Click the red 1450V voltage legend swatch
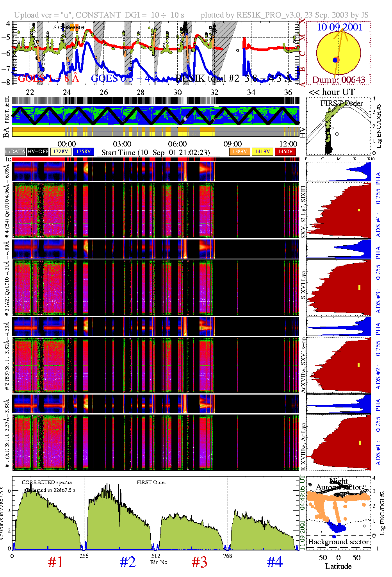 (285, 152)
